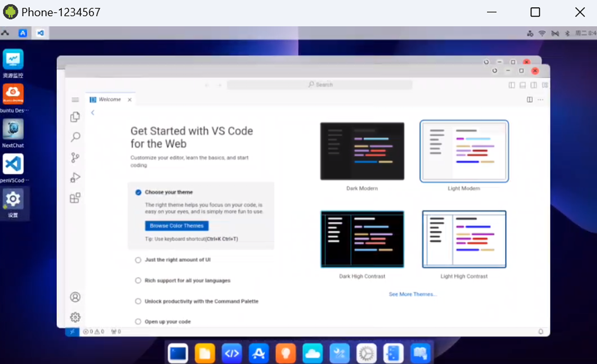Open the cloud icon in dock
The image size is (597, 364).
(313, 354)
